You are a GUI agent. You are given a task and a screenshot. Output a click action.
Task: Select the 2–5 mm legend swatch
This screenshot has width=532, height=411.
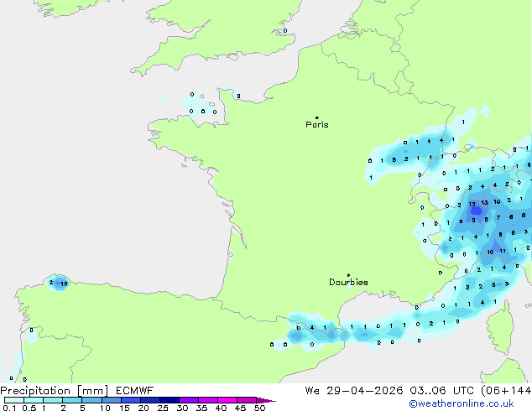point(72,400)
